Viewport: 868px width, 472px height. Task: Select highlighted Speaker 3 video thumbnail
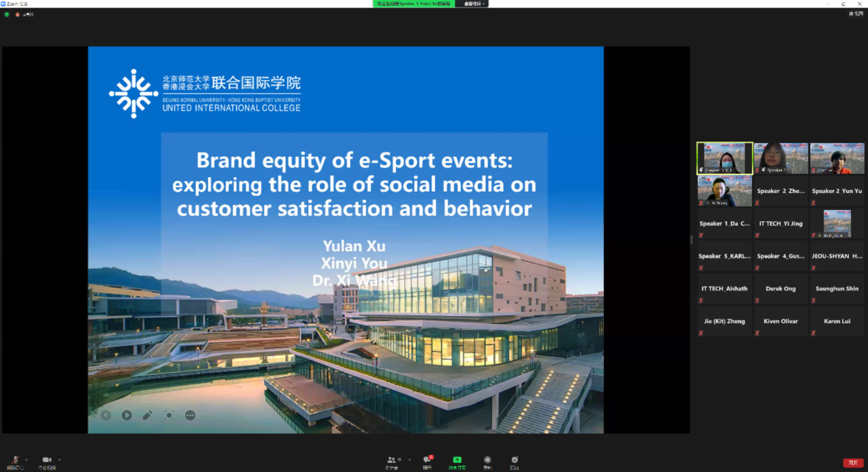725,158
